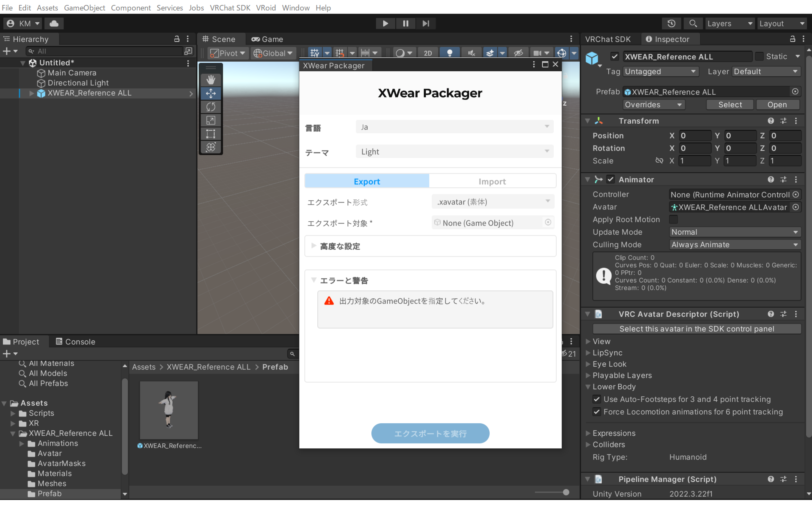Open the エクスポート形式 format dropdown
This screenshot has height=511, width=812.
click(493, 201)
